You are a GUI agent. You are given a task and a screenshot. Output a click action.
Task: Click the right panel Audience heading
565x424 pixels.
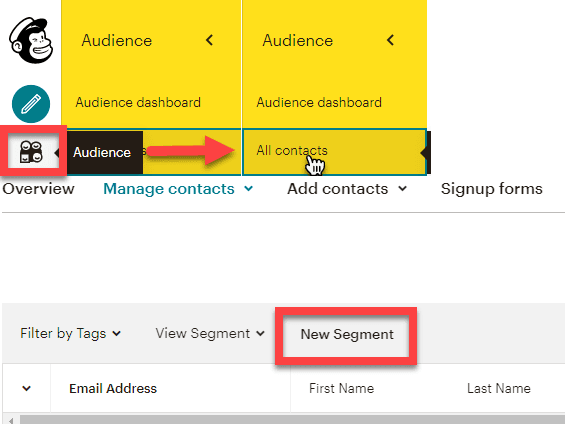[x=298, y=40]
